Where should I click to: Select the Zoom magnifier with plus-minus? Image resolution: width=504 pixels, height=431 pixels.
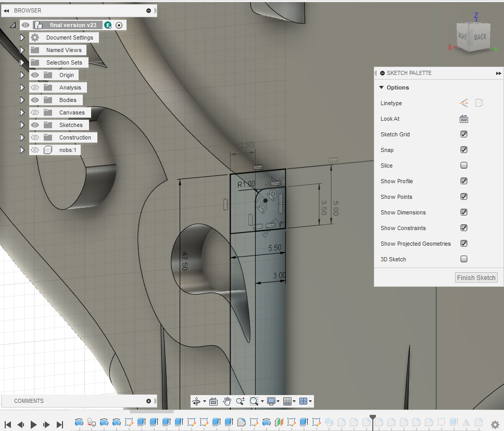[241, 401]
